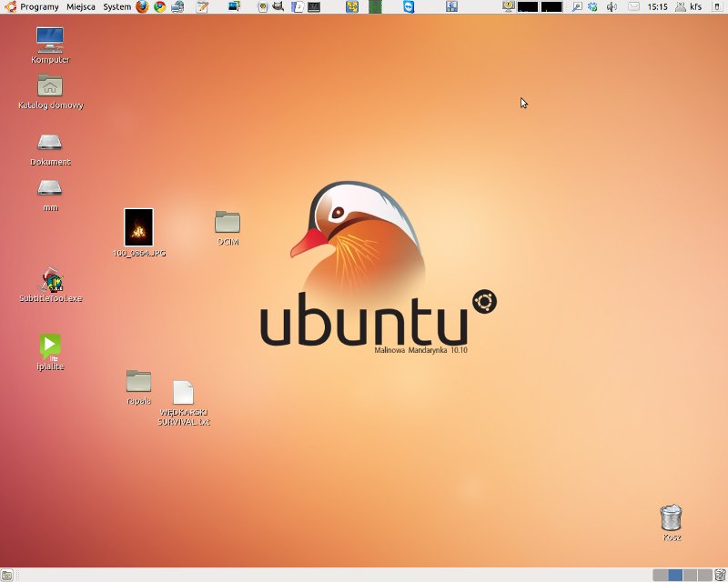Open the volume control speaker icon

coord(612,7)
